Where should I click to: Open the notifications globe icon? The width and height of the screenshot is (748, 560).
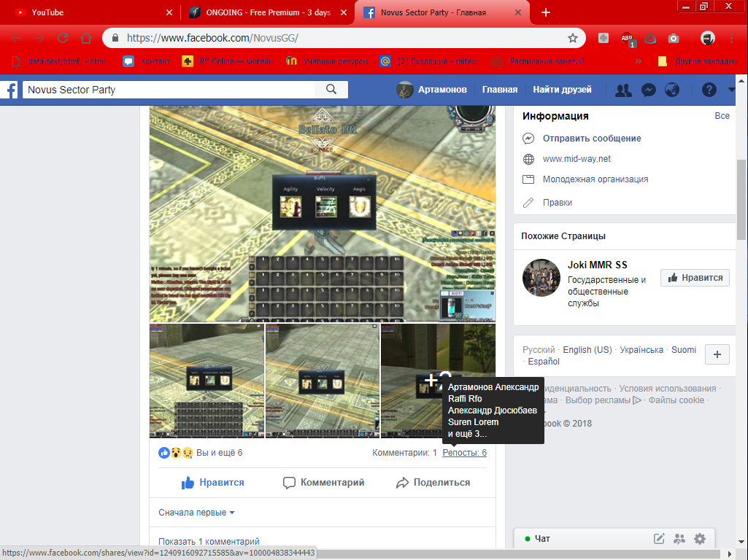tap(672, 90)
